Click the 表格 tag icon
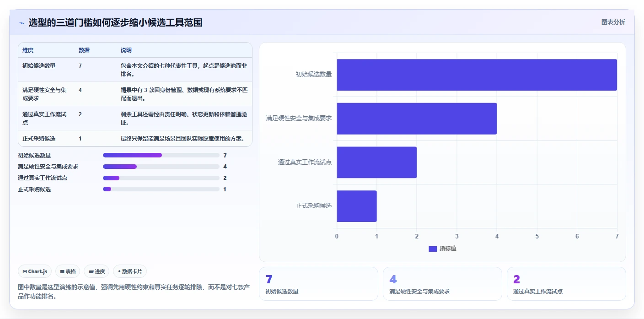644x319 pixels. coord(62,271)
